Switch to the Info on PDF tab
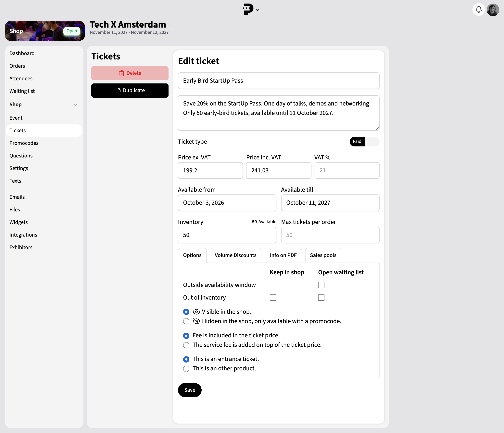504x433 pixels. 283,255
